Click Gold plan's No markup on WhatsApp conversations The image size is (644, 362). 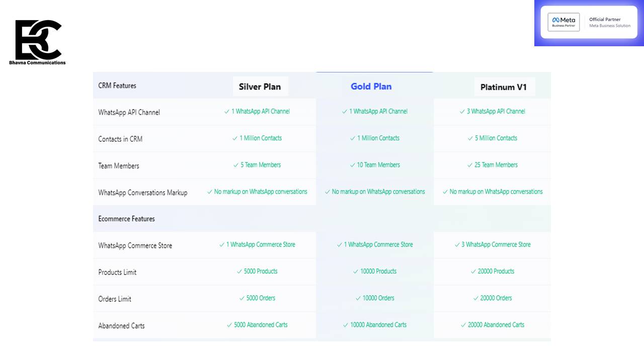[x=378, y=192]
